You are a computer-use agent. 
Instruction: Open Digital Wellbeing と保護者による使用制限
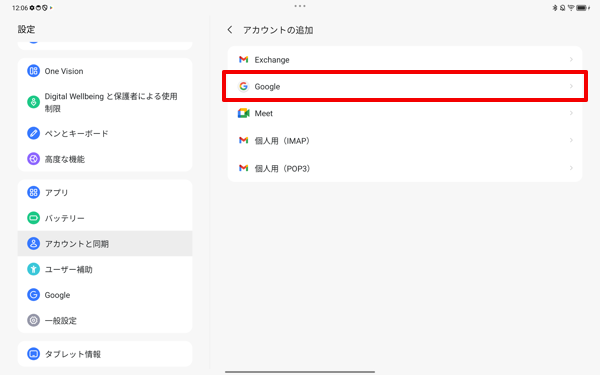point(105,102)
